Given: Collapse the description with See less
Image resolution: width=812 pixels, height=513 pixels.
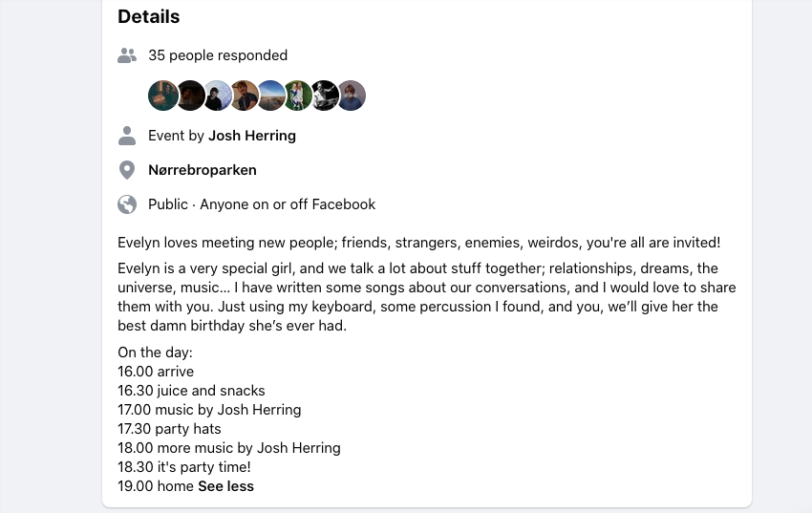Looking at the screenshot, I should point(226,486).
